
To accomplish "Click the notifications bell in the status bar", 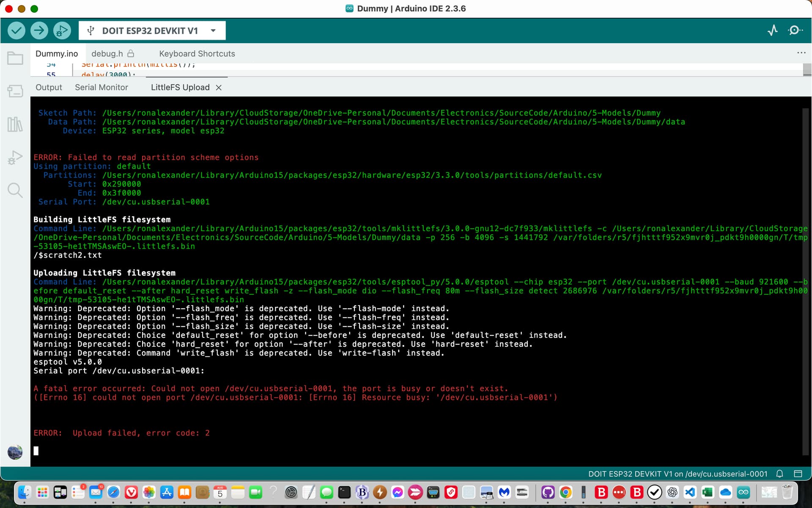I will [x=779, y=474].
